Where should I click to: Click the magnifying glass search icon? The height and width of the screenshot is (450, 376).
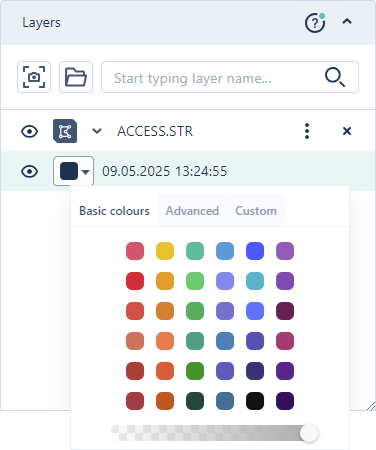point(335,77)
